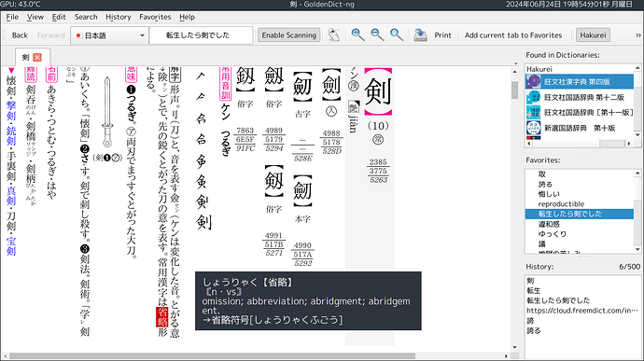Open the File menu

(12, 17)
